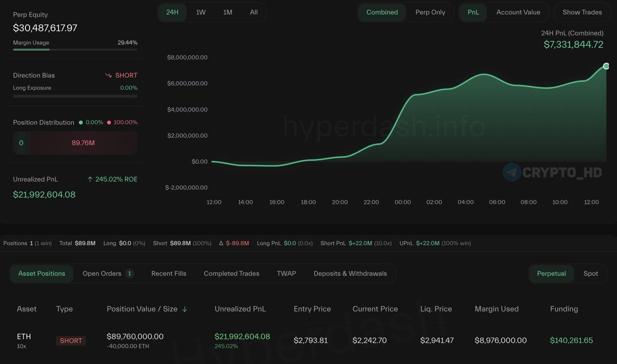Screen dimensions: 617x364
Task: Click the ETH asset name
Action: [x=24, y=337]
